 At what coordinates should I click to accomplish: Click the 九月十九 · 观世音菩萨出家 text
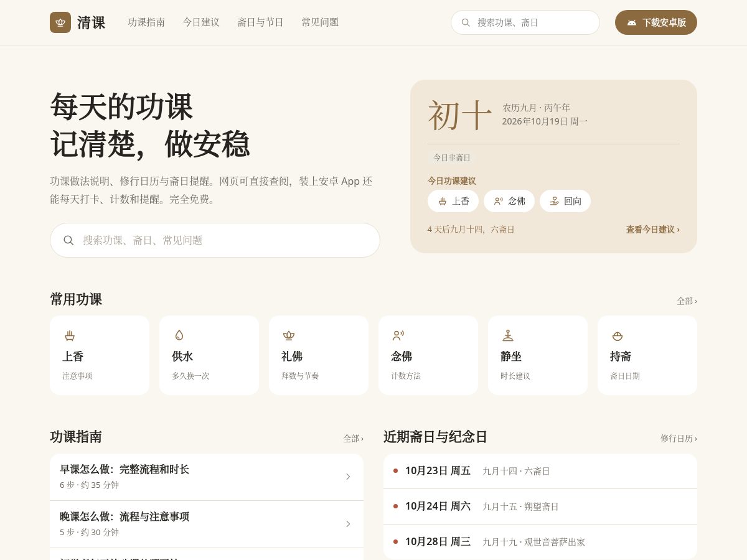point(534,542)
